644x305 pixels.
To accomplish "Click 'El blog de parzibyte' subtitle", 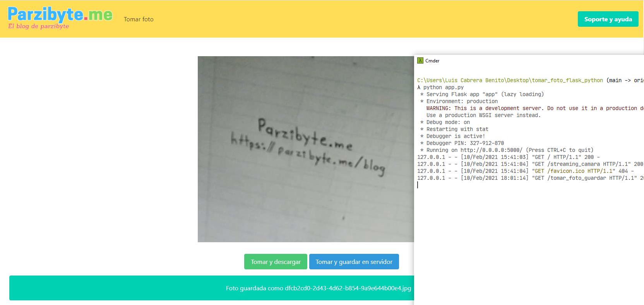I will [39, 26].
